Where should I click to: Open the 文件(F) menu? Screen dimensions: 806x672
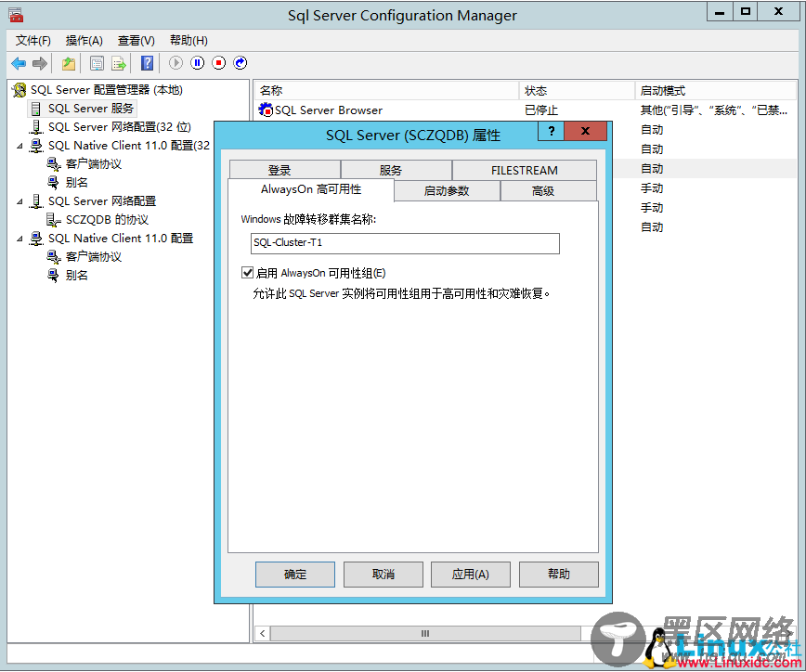coord(32,41)
